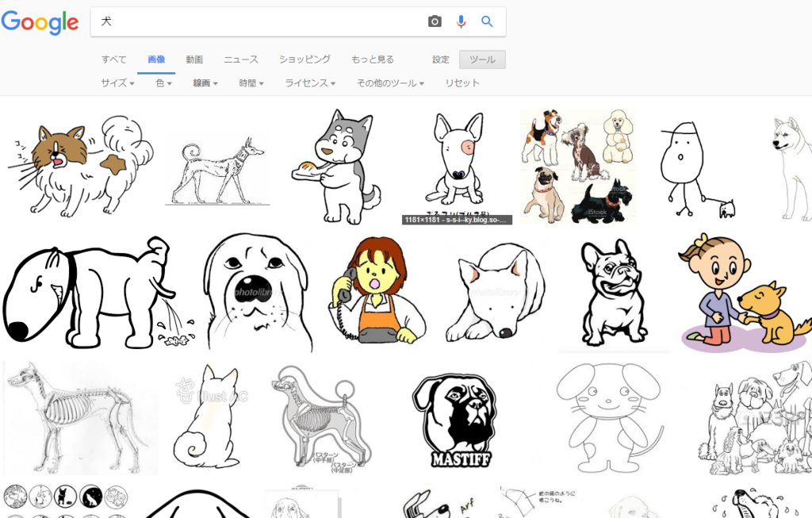The width and height of the screenshot is (812, 518).
Task: Open the bull terrier image labeled 1181×1181
Action: click(x=458, y=167)
